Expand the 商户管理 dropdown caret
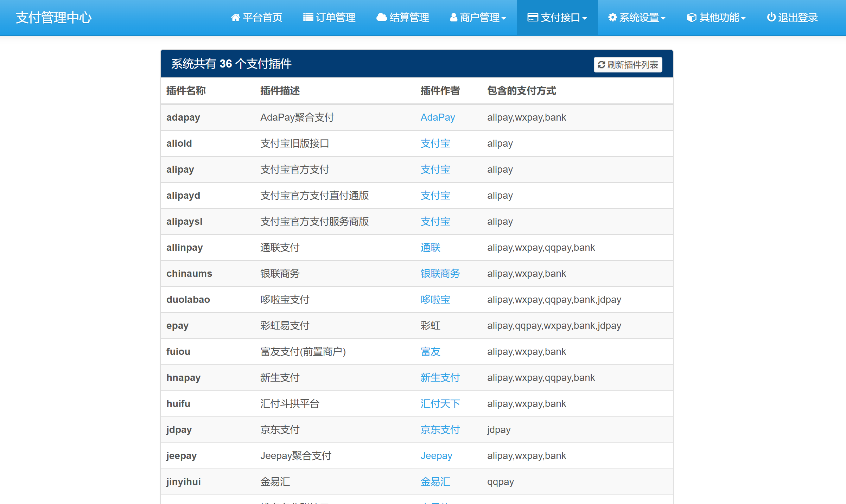Screen dimensions: 846x504 pos(504,18)
